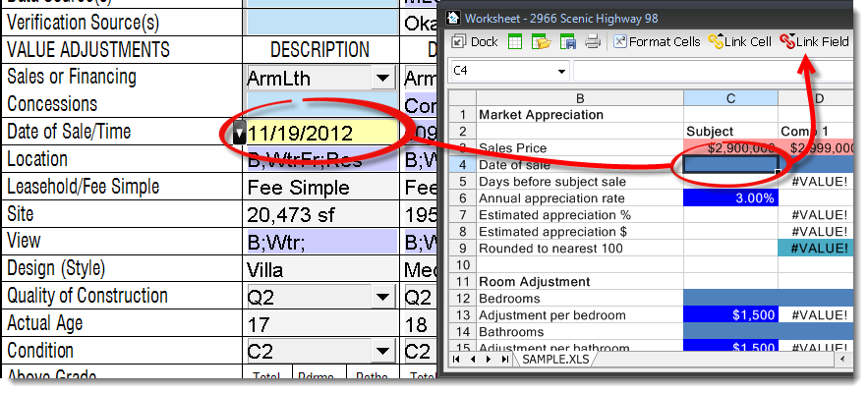The height and width of the screenshot is (393, 868).
Task: Click the 11/19/2012 Date of Sale field
Action: (321, 133)
